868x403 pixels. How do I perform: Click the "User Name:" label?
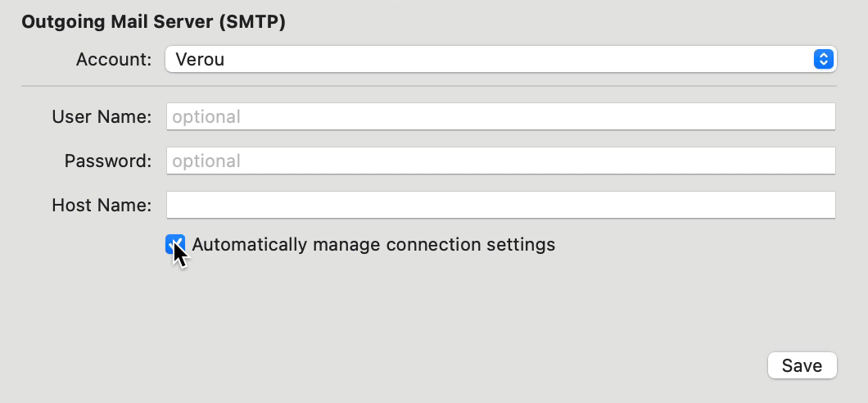[102, 117]
